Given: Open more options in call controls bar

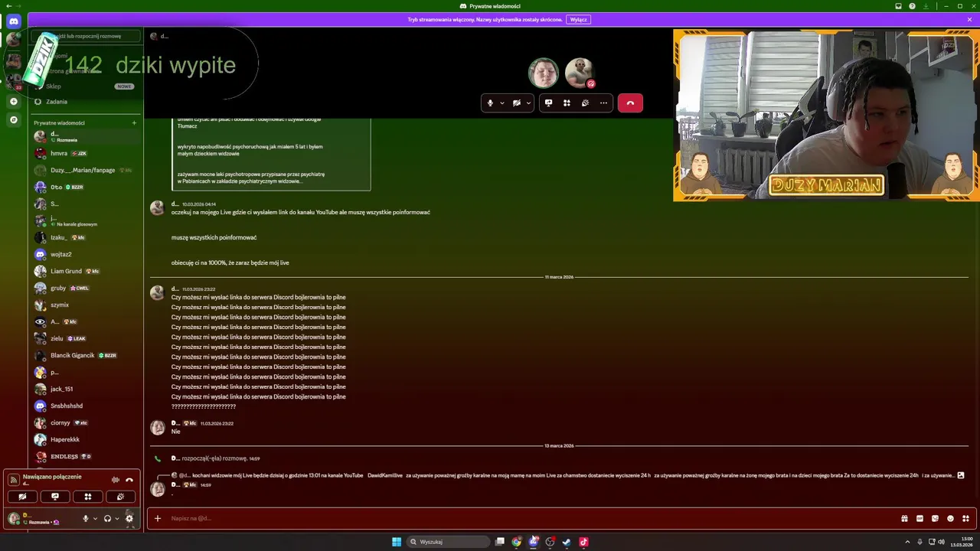Looking at the screenshot, I should (x=603, y=103).
